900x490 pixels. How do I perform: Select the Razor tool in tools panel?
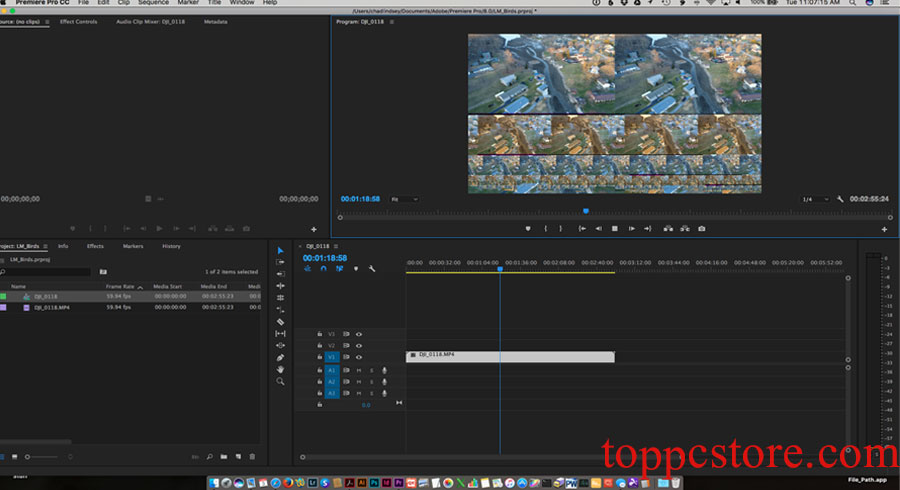tap(280, 322)
